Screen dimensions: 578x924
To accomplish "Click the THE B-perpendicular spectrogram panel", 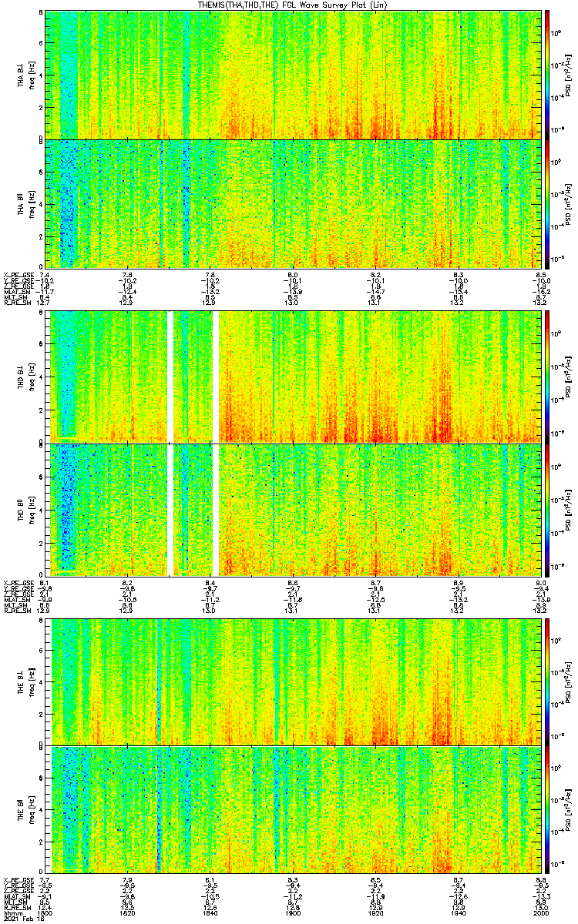I will pos(294,681).
